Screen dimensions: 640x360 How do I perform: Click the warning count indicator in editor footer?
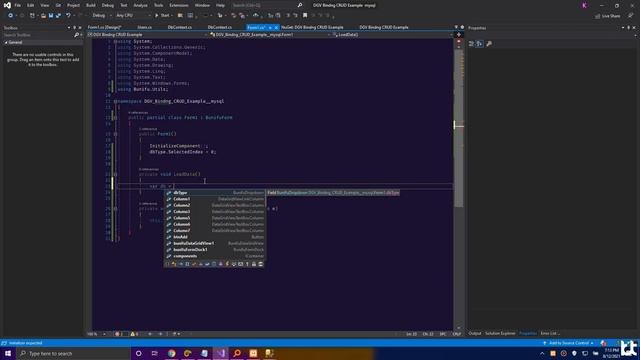[134, 334]
